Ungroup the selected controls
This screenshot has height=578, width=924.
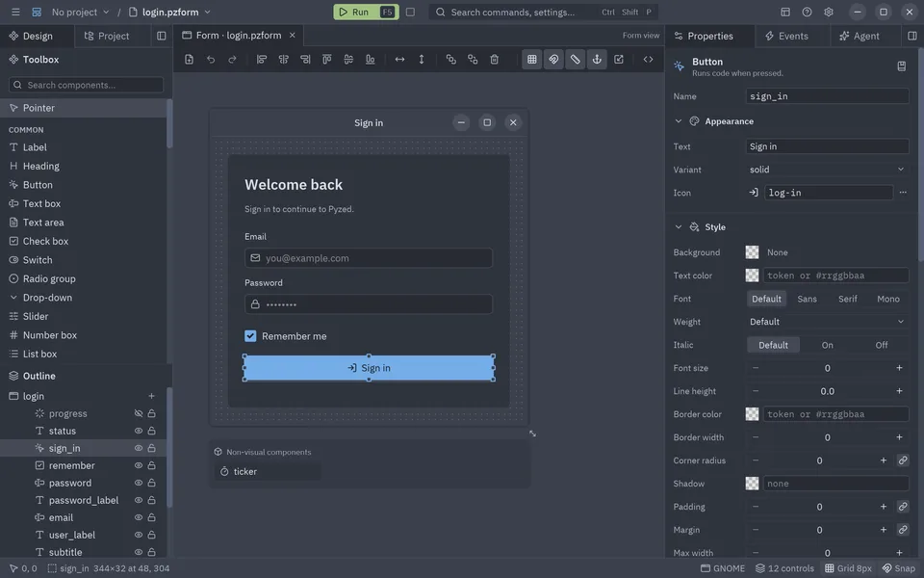click(473, 59)
